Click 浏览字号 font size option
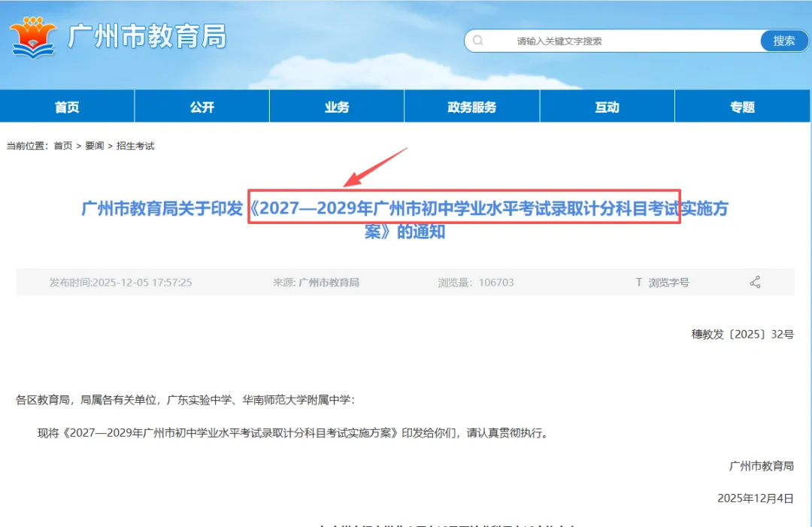The height and width of the screenshot is (527, 812). [668, 283]
